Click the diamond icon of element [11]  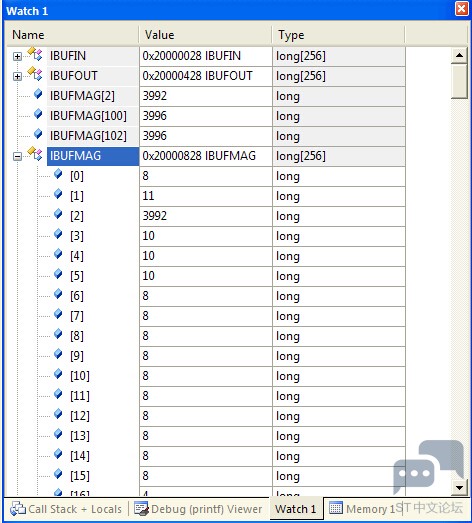[x=58, y=394]
